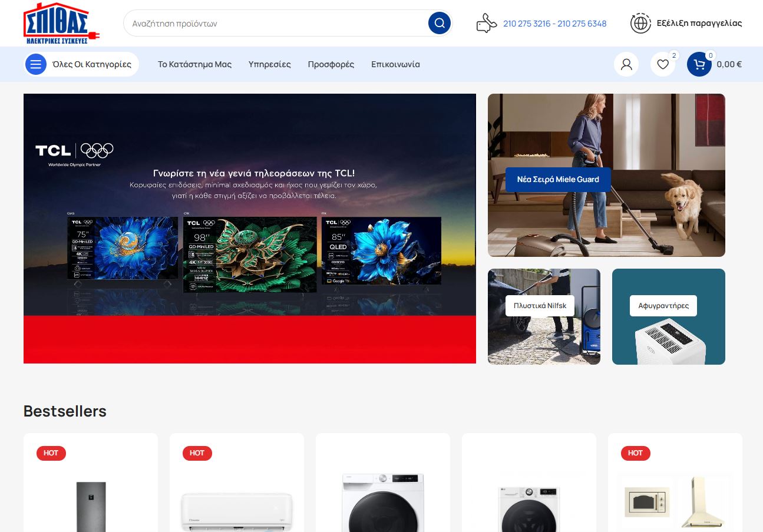Expand the Όλες Οι Κατηγορίες menu

click(x=92, y=64)
